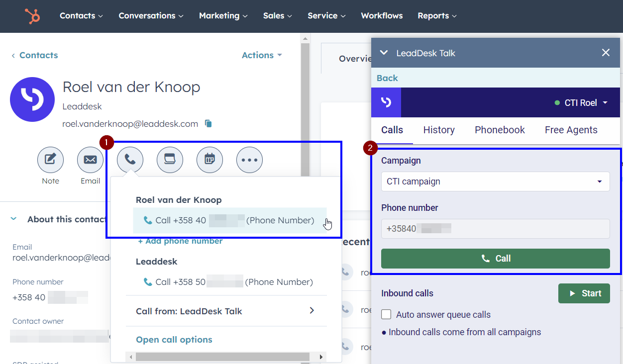The image size is (623, 364).
Task: Click the green Call button
Action: tap(496, 259)
